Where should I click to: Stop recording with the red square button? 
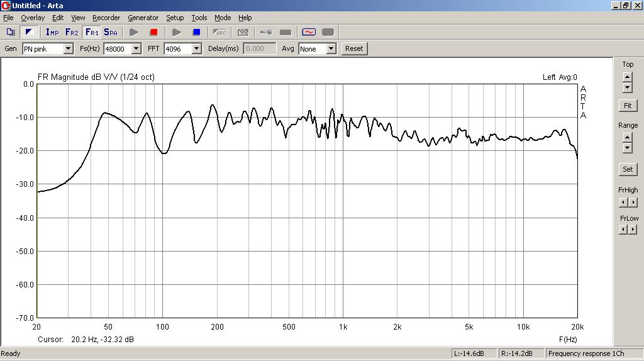(x=153, y=32)
